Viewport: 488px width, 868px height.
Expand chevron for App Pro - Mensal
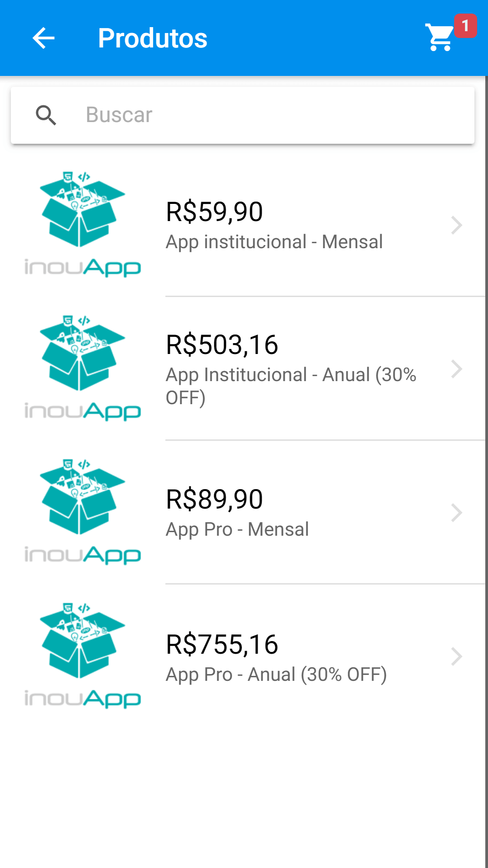click(457, 513)
